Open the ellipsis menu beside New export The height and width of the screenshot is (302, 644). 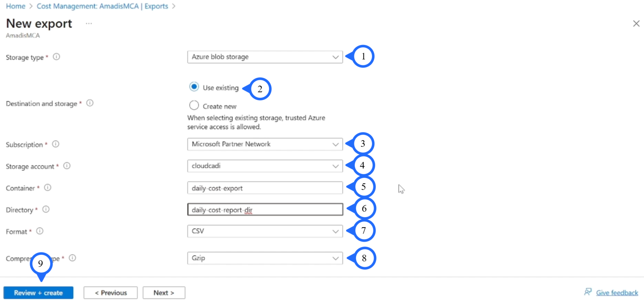89,23
